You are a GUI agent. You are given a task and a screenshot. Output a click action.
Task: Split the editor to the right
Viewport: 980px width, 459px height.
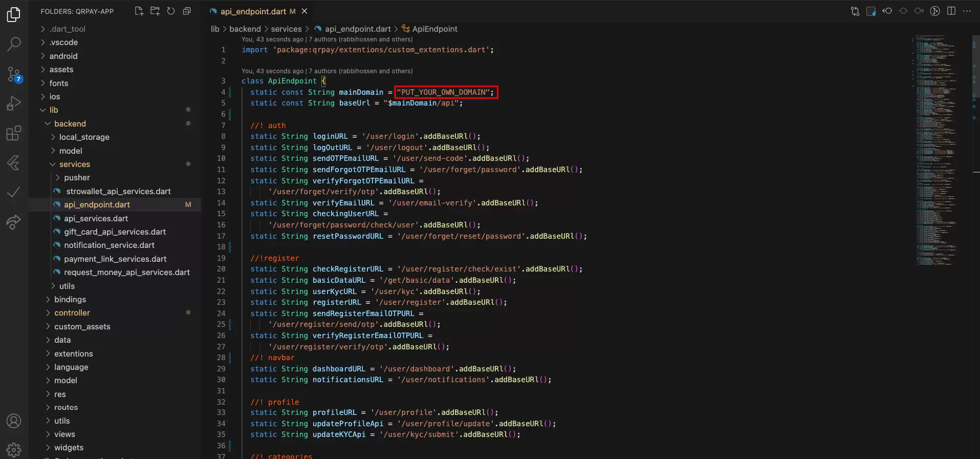(x=951, y=11)
